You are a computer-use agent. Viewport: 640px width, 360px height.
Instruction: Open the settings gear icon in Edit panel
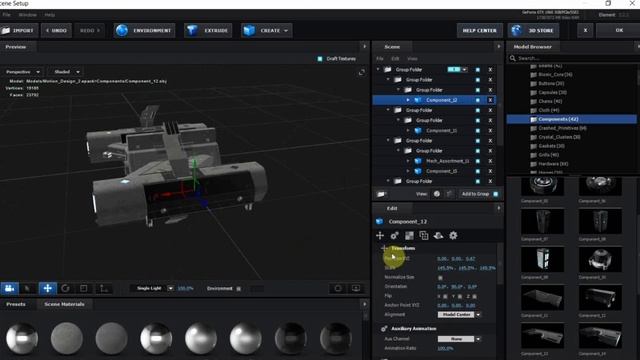pyautogui.click(x=453, y=236)
